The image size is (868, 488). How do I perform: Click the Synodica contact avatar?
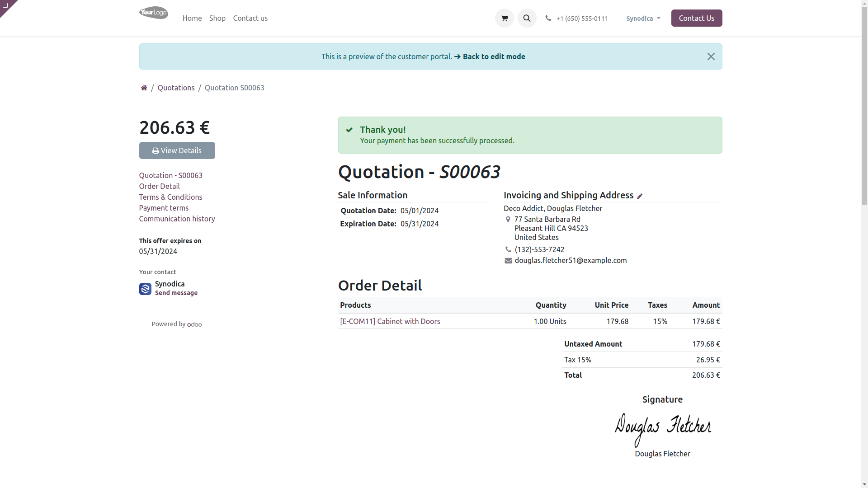tap(145, 289)
